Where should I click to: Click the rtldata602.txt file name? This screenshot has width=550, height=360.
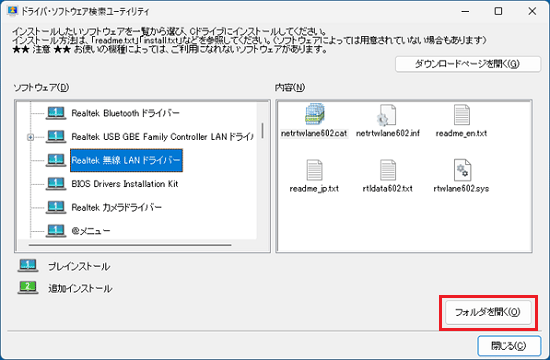(388, 189)
